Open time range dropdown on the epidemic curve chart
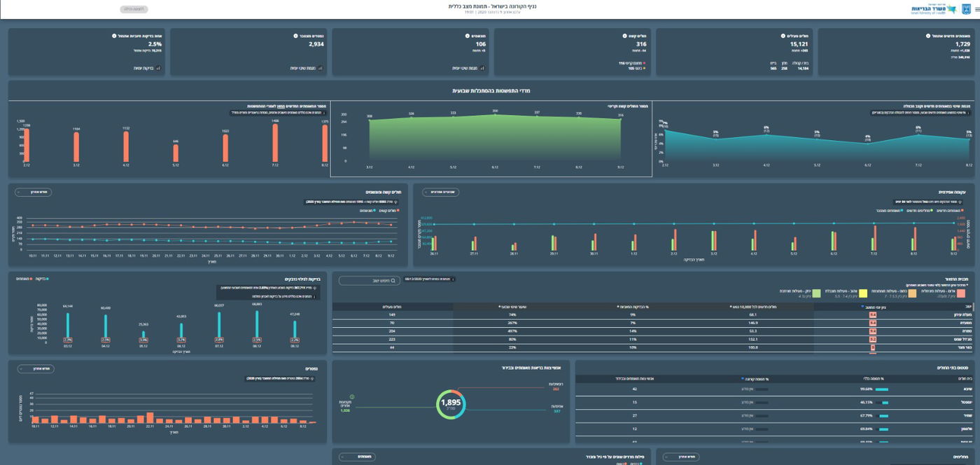Viewport: 980px width, 465px height. pos(441,192)
